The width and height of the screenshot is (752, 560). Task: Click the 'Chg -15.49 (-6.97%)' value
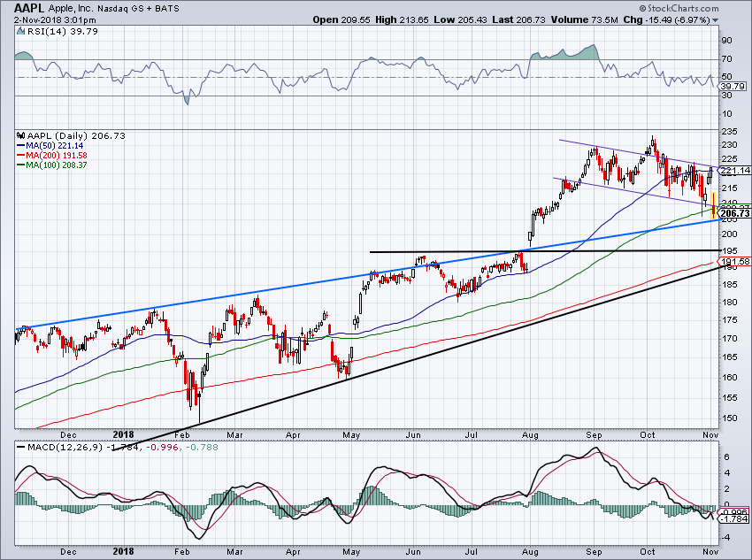click(666, 20)
